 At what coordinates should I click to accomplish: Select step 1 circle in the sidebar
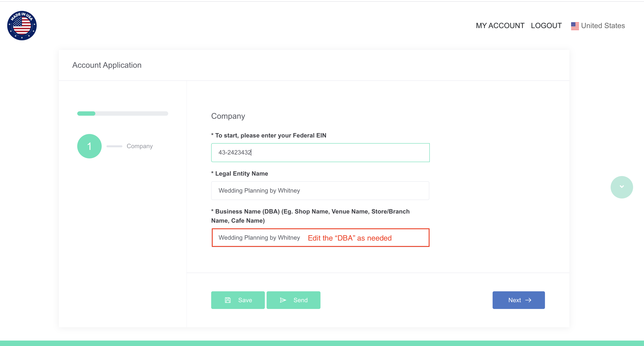[89, 146]
